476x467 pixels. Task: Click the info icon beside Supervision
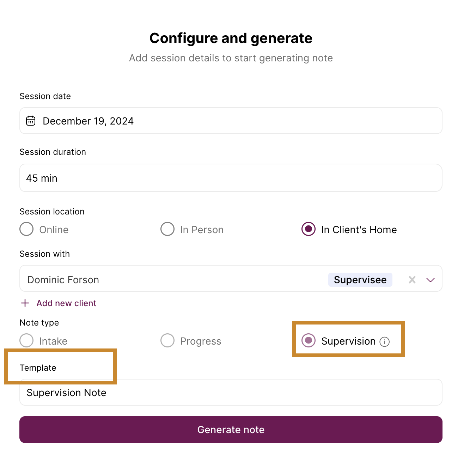(x=384, y=341)
